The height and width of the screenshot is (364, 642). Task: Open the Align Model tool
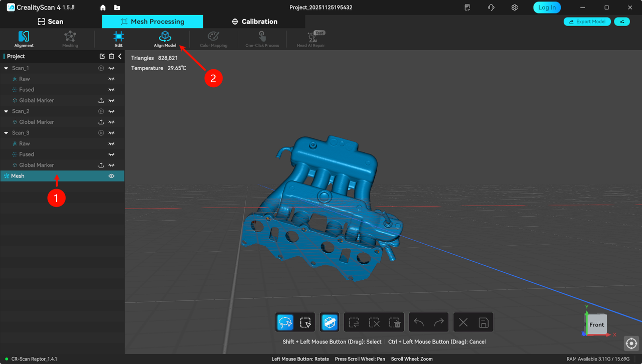165,39
